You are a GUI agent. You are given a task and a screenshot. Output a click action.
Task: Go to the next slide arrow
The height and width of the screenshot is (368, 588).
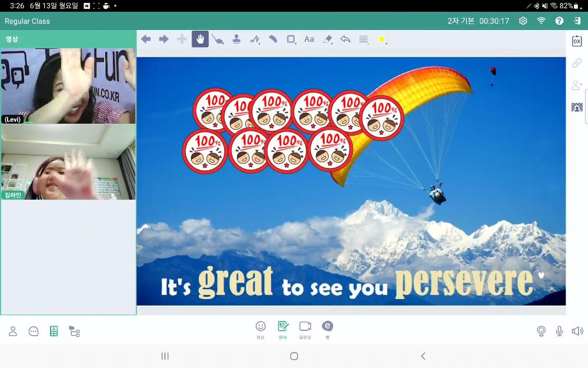pyautogui.click(x=164, y=39)
